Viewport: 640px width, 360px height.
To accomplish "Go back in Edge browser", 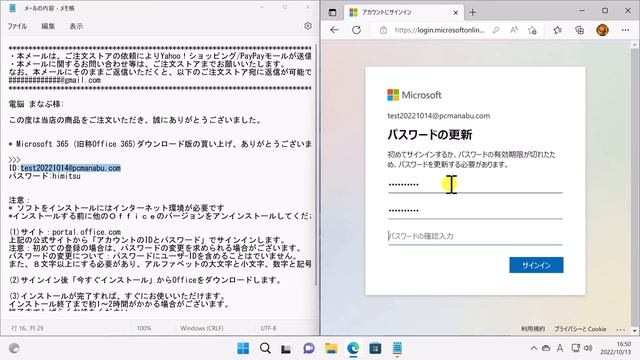I will click(334, 30).
